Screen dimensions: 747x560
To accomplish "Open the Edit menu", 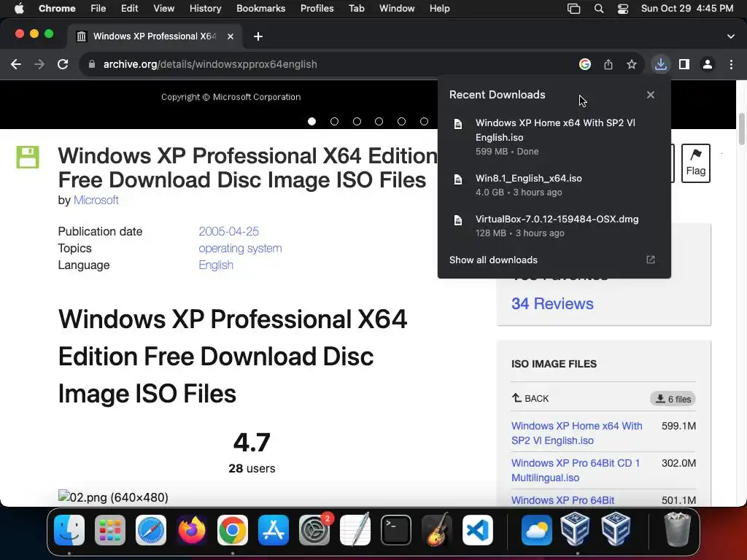I will (x=129, y=9).
